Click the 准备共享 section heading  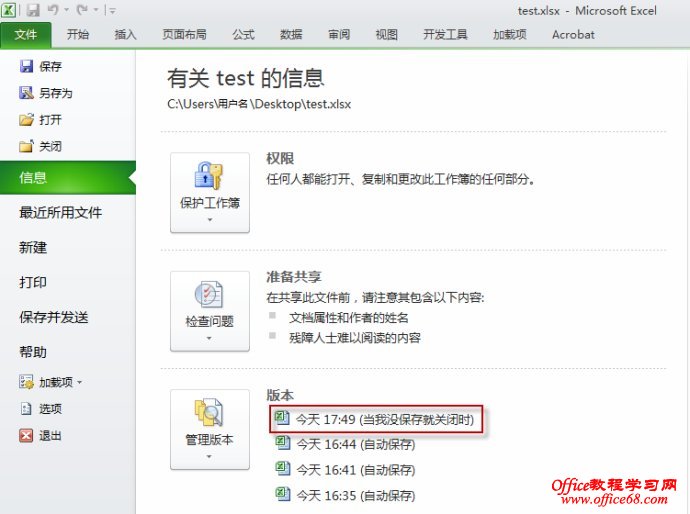pos(294,277)
